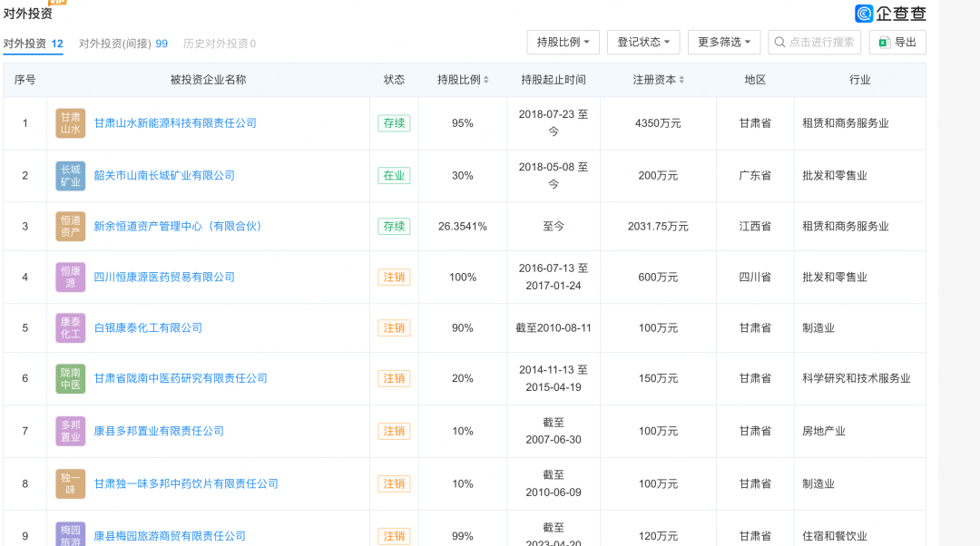Open the 持股比例 filter dropdown

pos(563,42)
